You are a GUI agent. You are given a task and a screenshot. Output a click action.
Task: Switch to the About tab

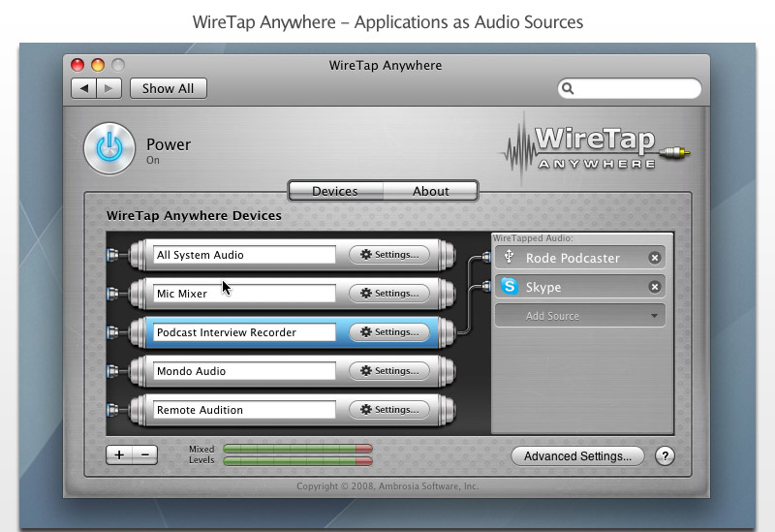point(430,191)
